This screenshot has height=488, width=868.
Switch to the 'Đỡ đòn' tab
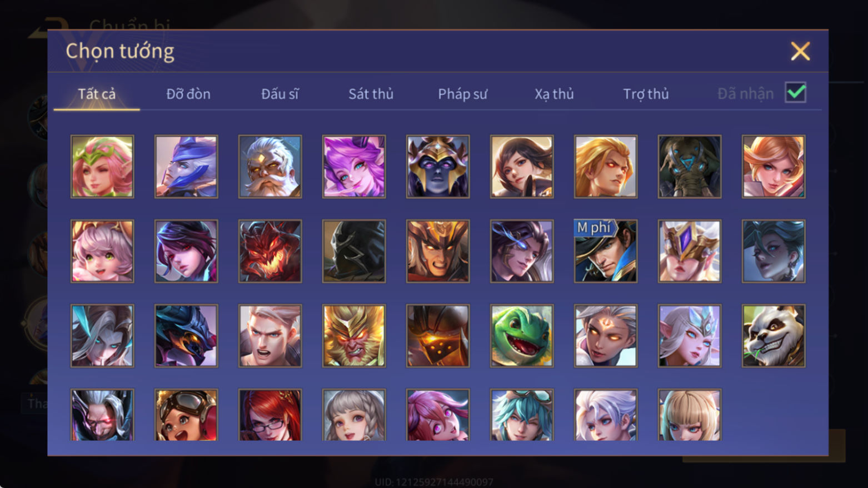tap(188, 94)
